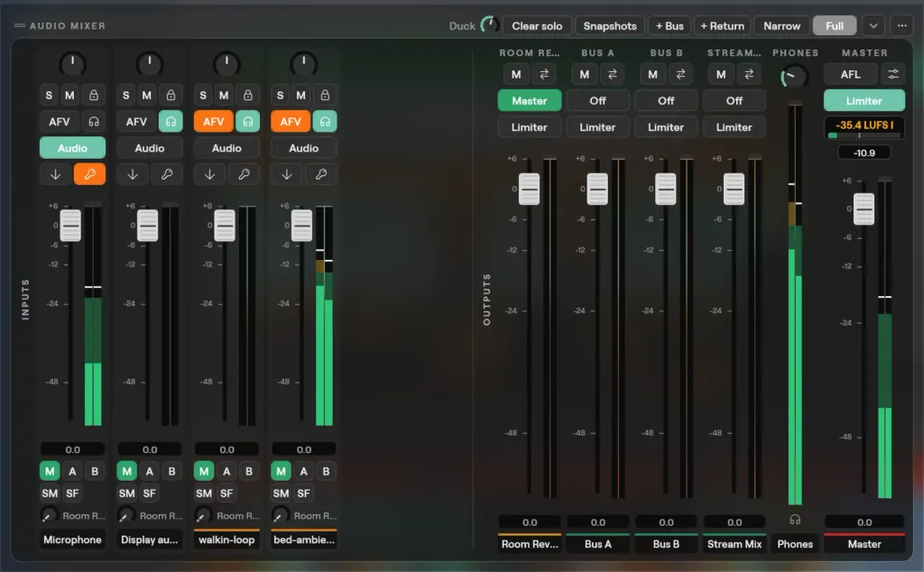Open walkin-loop Audio mode selector
924x572 pixels.
tap(226, 148)
